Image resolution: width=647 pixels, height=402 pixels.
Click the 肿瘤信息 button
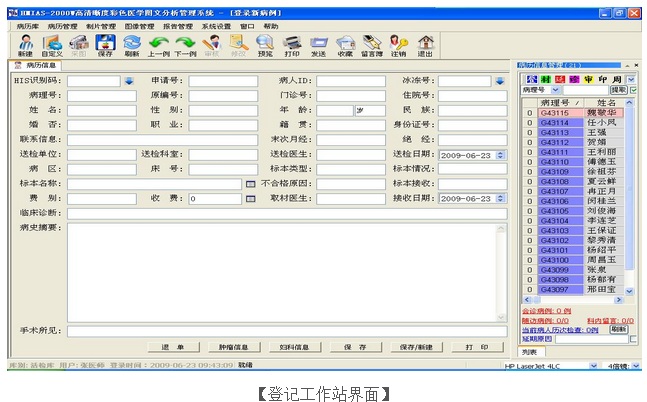(233, 347)
